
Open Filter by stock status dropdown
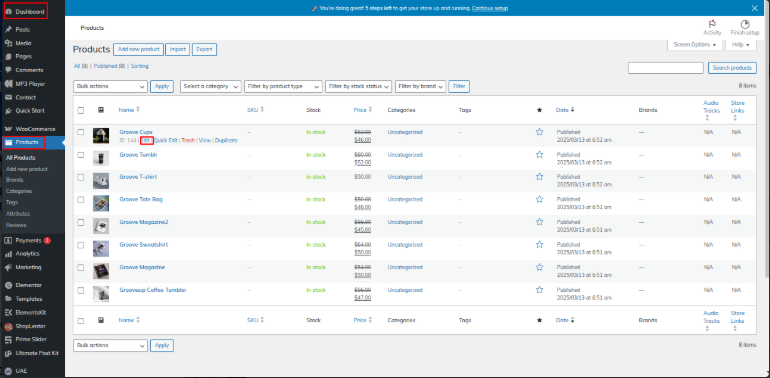pos(358,86)
